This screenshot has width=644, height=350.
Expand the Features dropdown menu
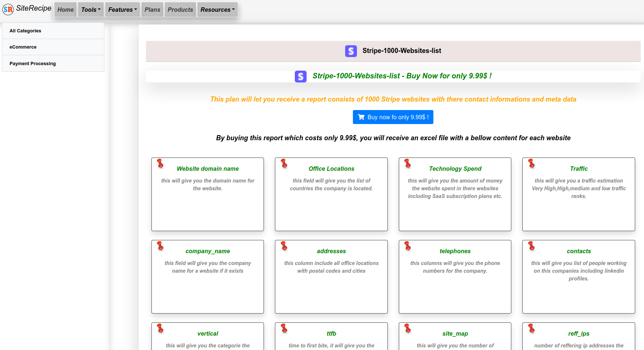[122, 10]
